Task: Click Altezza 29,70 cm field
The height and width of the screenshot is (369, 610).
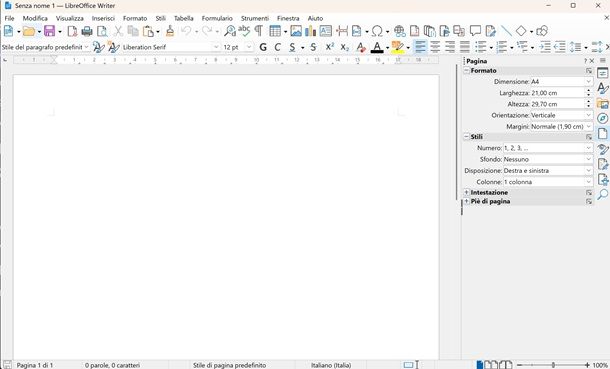Action: click(557, 104)
